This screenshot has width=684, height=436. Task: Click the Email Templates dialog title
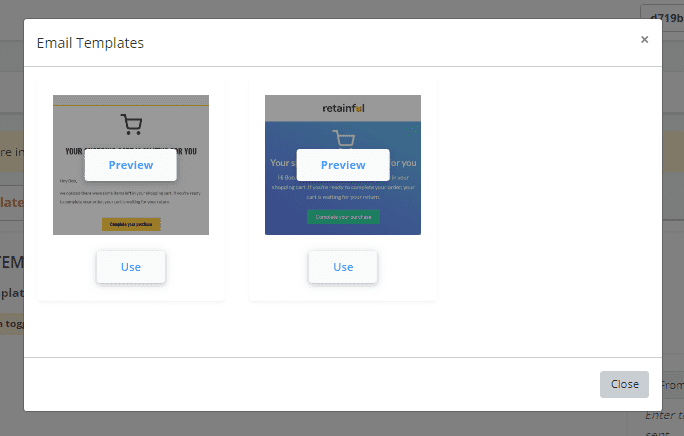point(90,43)
